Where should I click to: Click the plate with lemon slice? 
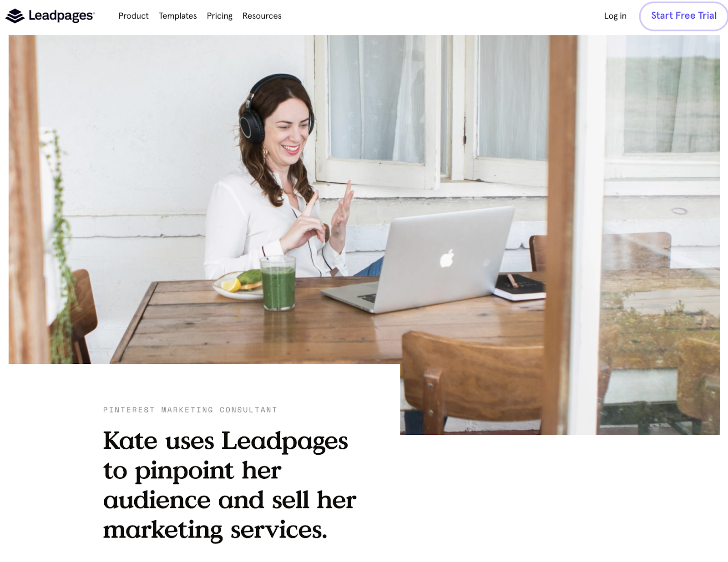pyautogui.click(x=238, y=286)
